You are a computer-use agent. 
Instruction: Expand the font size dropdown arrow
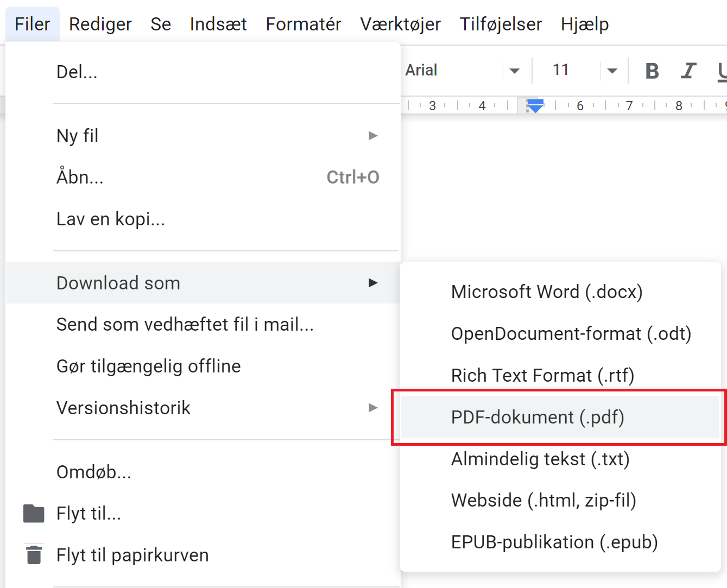pyautogui.click(x=612, y=71)
